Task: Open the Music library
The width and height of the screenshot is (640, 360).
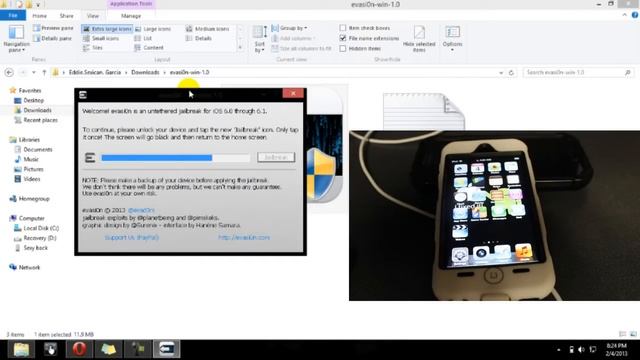Action: [31, 159]
